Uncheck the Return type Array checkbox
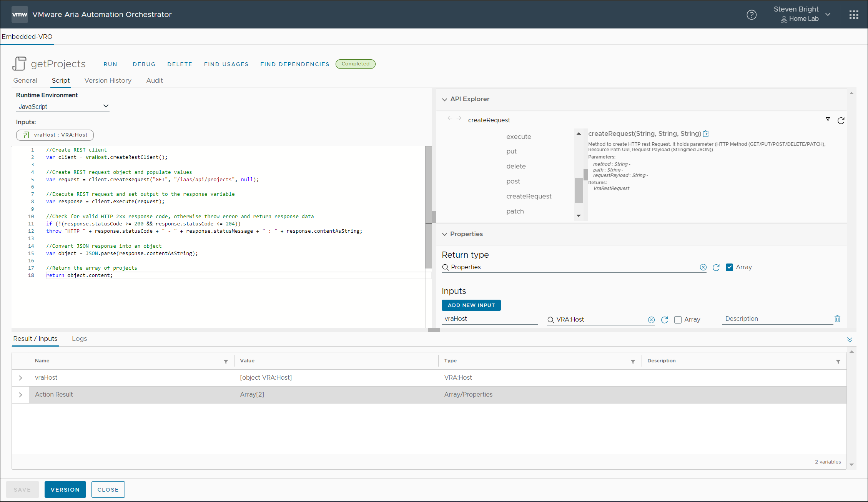The image size is (868, 502). (729, 267)
